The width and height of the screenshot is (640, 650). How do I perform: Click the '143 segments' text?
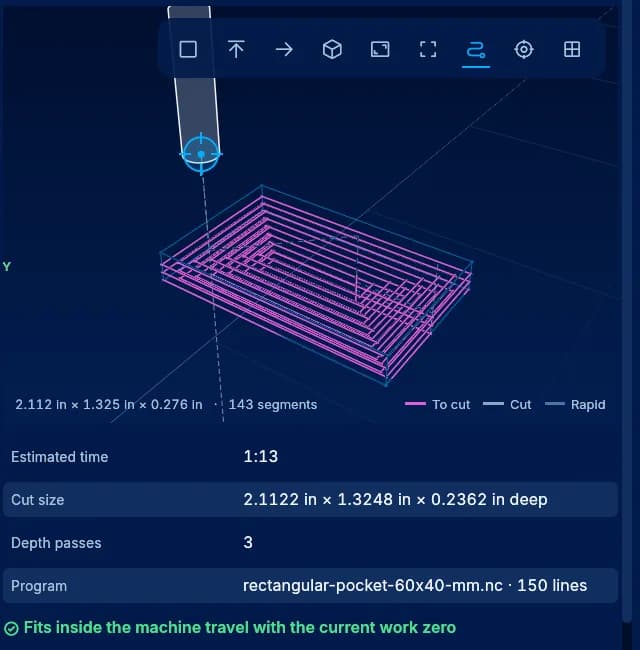[273, 404]
